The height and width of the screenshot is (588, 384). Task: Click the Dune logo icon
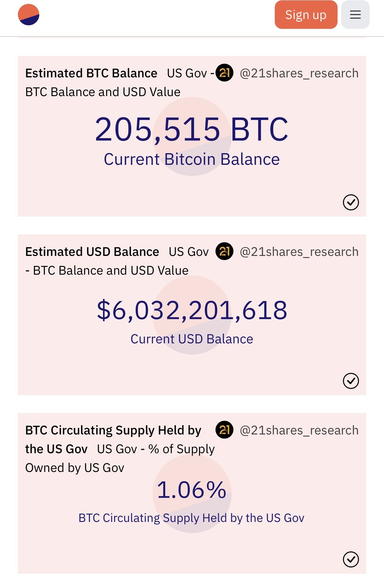pyautogui.click(x=29, y=15)
